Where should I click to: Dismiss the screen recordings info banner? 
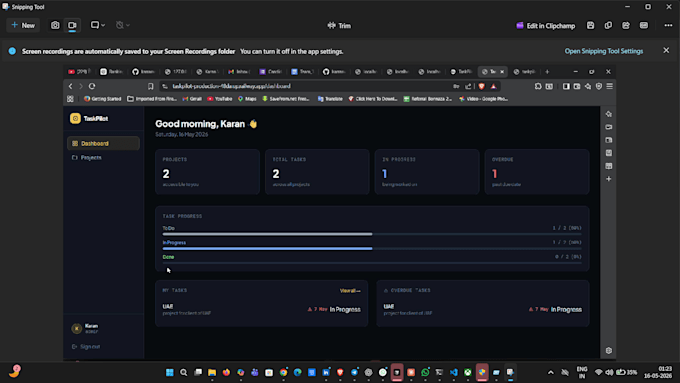(x=666, y=51)
